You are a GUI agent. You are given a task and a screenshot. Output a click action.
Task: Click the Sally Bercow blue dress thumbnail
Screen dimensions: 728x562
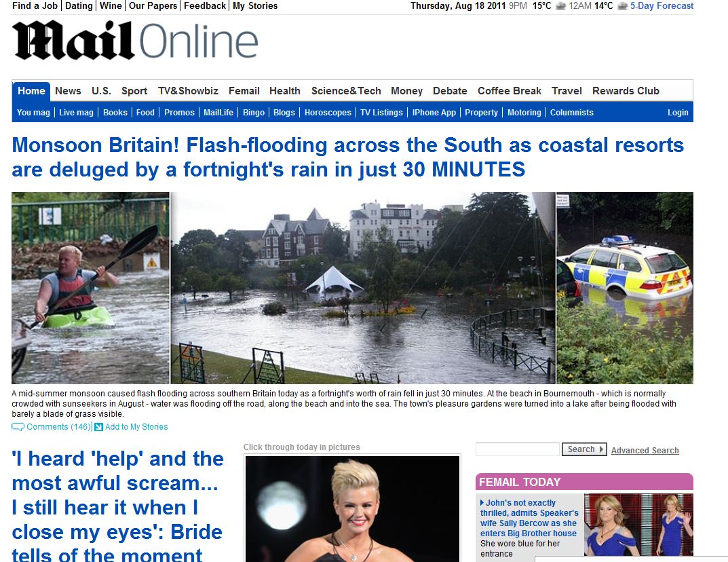pos(638,525)
